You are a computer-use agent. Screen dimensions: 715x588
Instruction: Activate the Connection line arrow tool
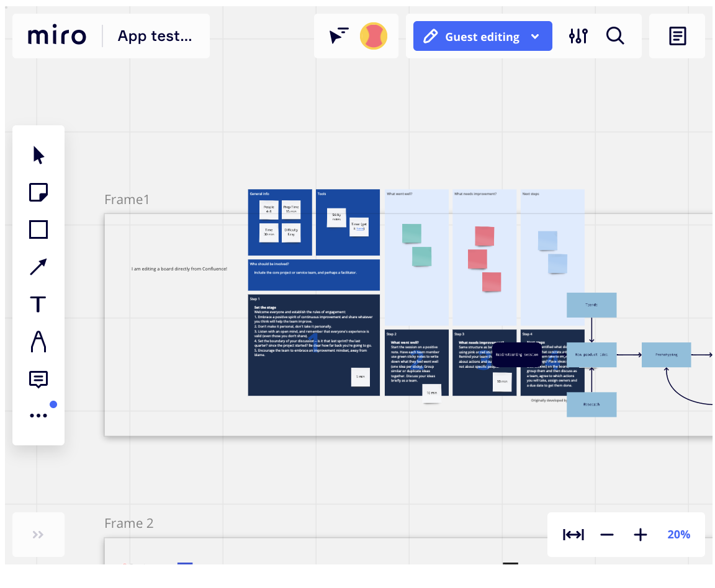(x=38, y=267)
